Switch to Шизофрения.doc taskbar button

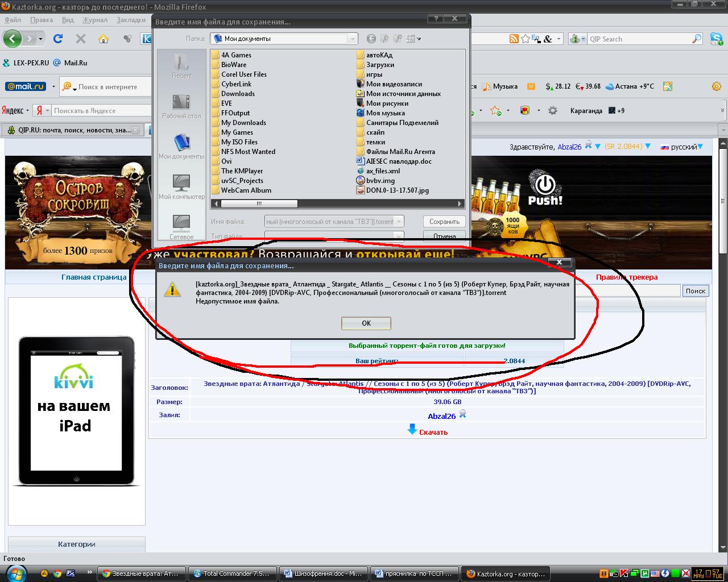pos(324,573)
